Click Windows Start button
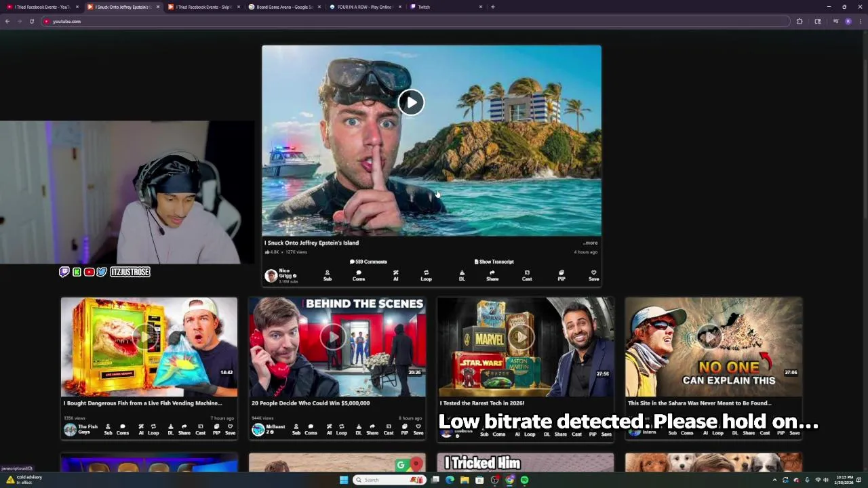 [x=344, y=480]
